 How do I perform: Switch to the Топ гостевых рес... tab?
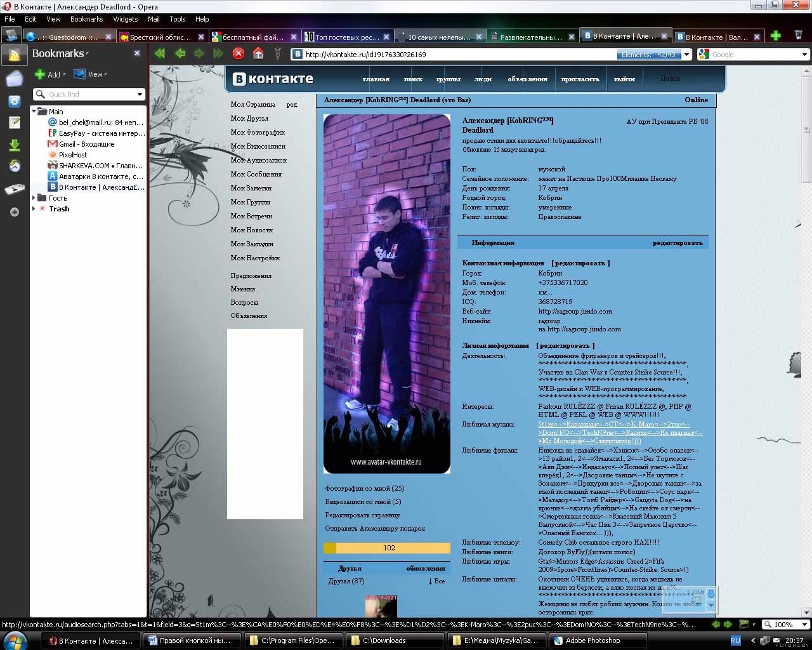pos(347,37)
